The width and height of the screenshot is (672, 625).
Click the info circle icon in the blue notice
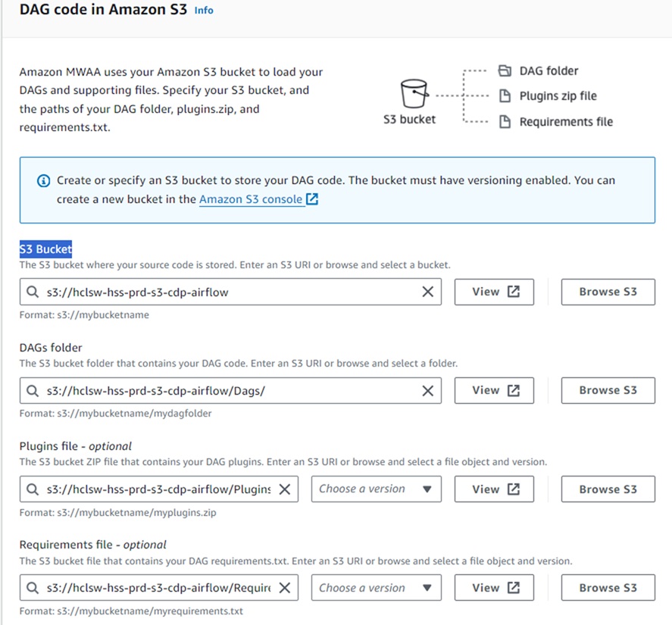click(43, 181)
